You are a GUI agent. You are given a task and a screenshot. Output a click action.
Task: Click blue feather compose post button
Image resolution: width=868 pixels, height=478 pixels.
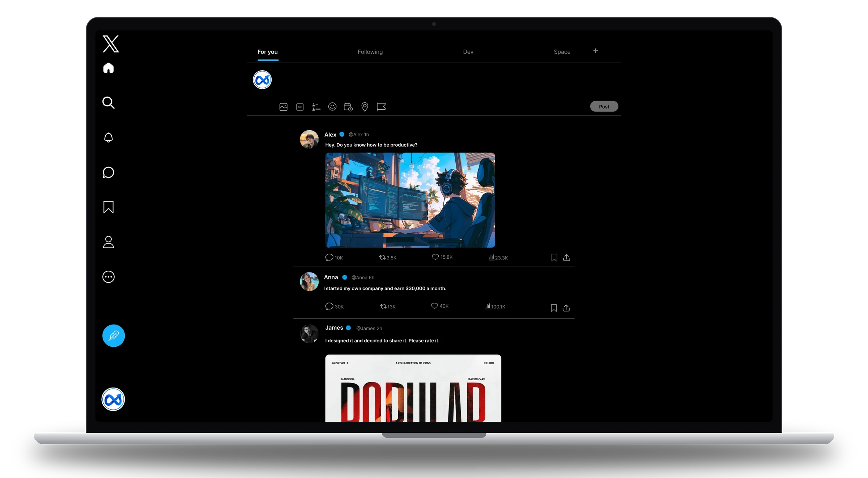(114, 336)
